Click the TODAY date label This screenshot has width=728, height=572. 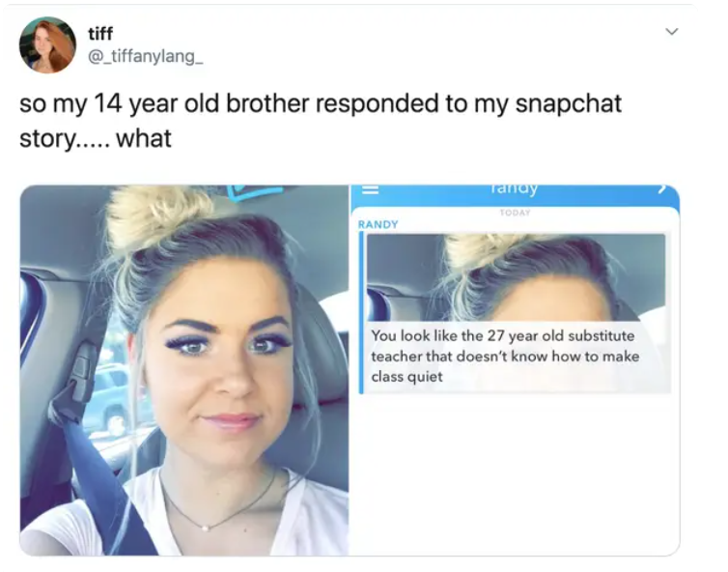[x=515, y=213]
